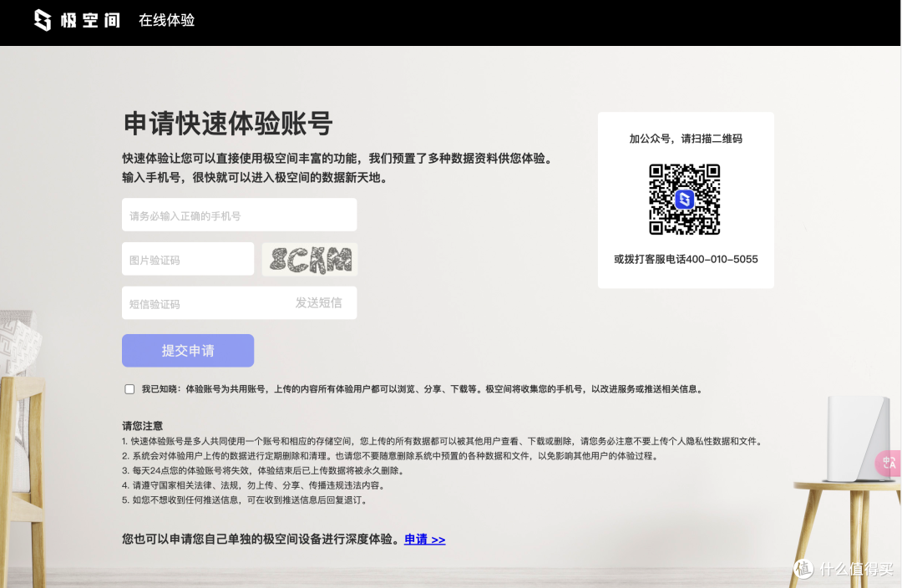Open the 在线体验 header item
This screenshot has width=902, height=588.
point(167,20)
